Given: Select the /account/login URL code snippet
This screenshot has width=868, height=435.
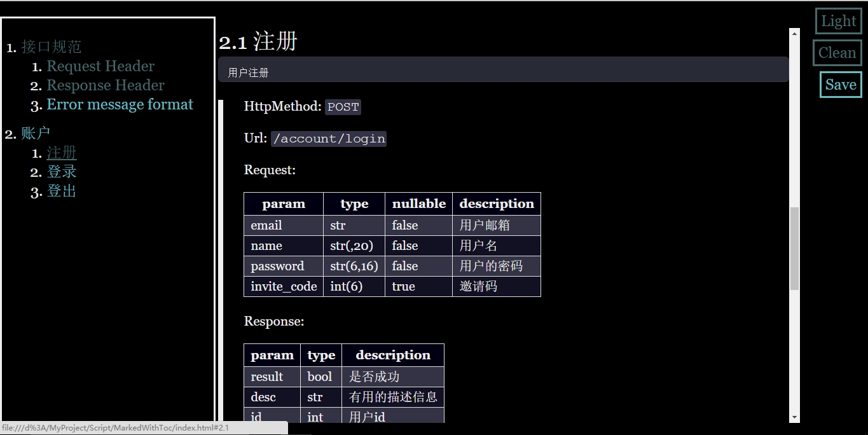Looking at the screenshot, I should pyautogui.click(x=329, y=139).
